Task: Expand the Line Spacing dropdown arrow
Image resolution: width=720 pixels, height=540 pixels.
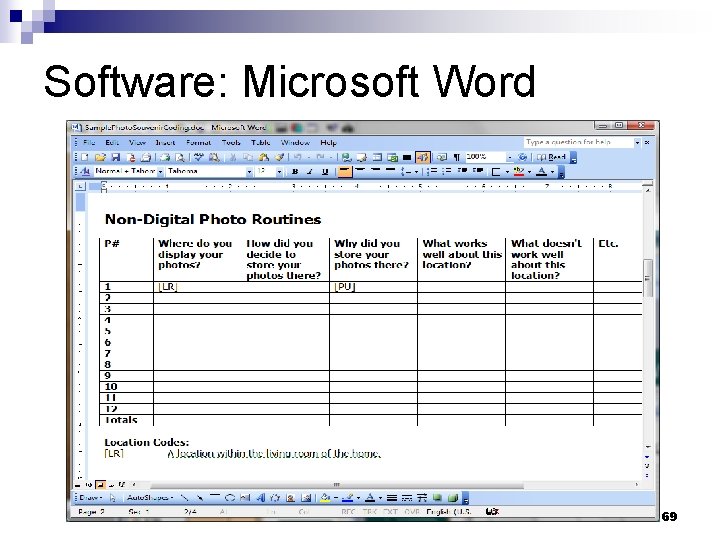Action: click(x=416, y=172)
